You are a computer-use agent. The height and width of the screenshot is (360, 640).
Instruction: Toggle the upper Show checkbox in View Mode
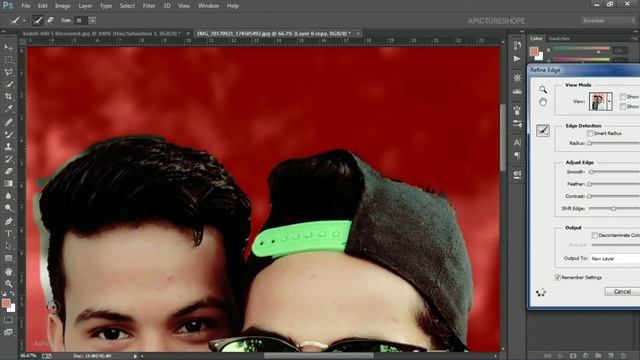[x=622, y=97]
